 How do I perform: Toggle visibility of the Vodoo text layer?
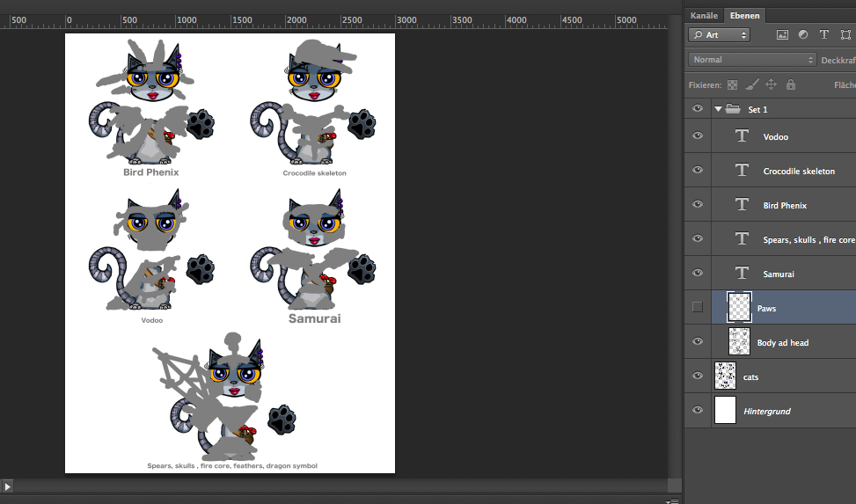pyautogui.click(x=698, y=136)
